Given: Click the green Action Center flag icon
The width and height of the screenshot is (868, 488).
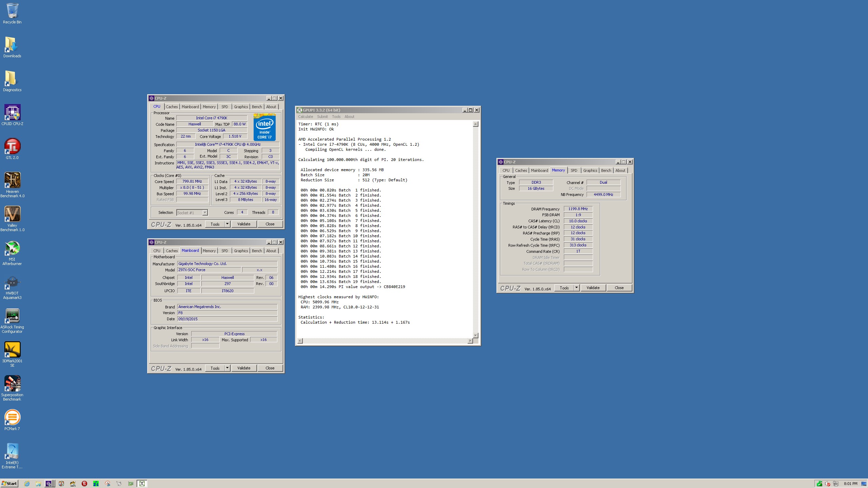Looking at the screenshot, I should 820,484.
